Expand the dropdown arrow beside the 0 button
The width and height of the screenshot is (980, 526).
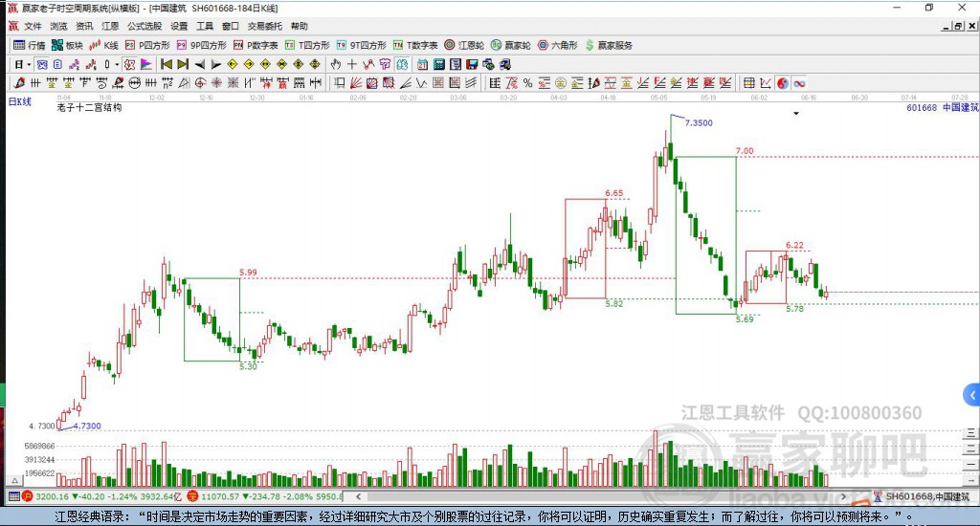coord(117,64)
